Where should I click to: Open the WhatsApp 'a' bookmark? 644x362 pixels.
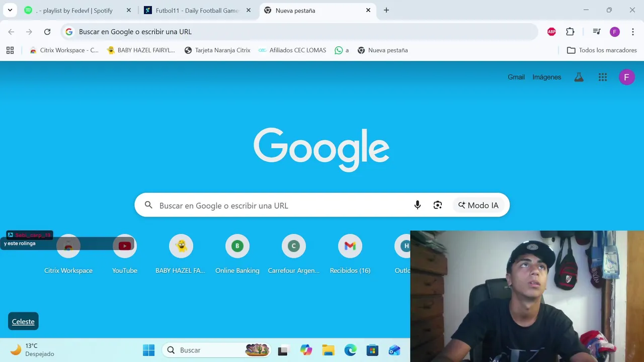tap(342, 50)
